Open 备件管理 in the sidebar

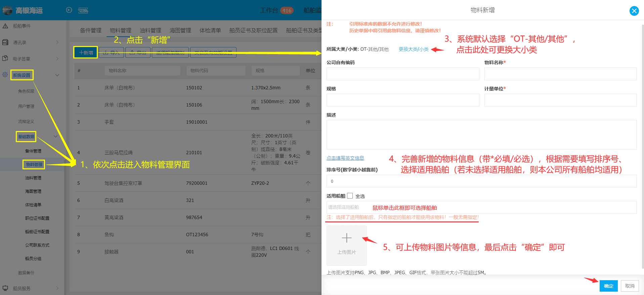[33, 151]
